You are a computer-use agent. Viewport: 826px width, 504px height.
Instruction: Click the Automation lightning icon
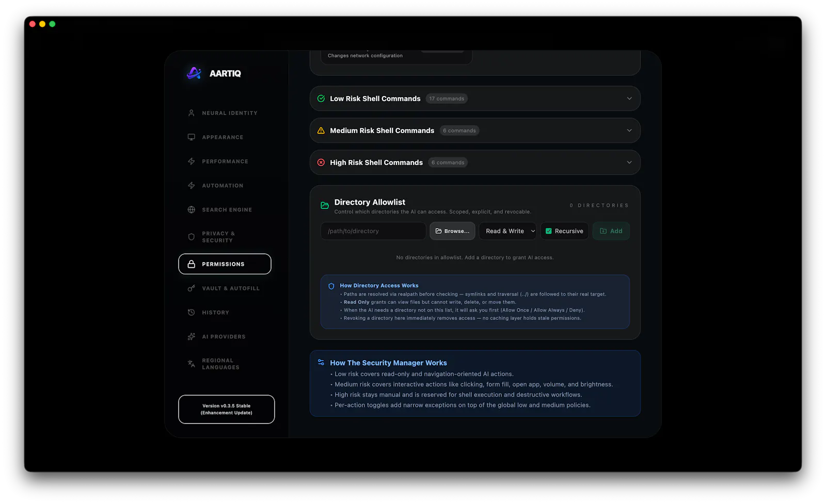tap(192, 186)
